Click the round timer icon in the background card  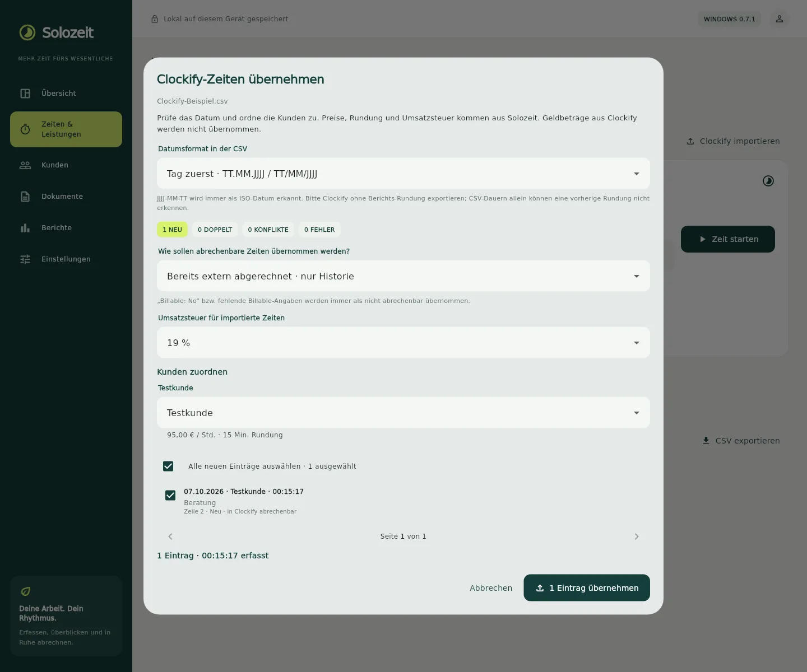768,181
